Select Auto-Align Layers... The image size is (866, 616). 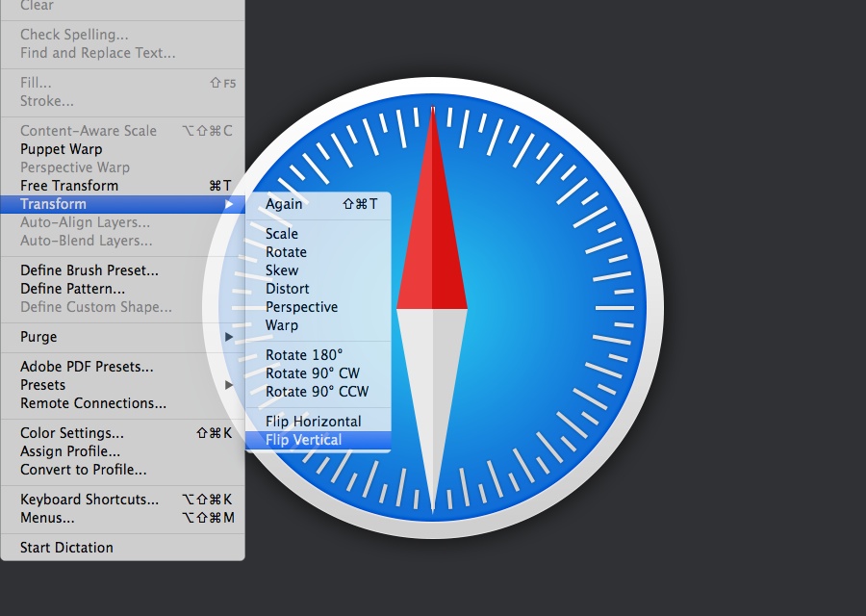122,222
